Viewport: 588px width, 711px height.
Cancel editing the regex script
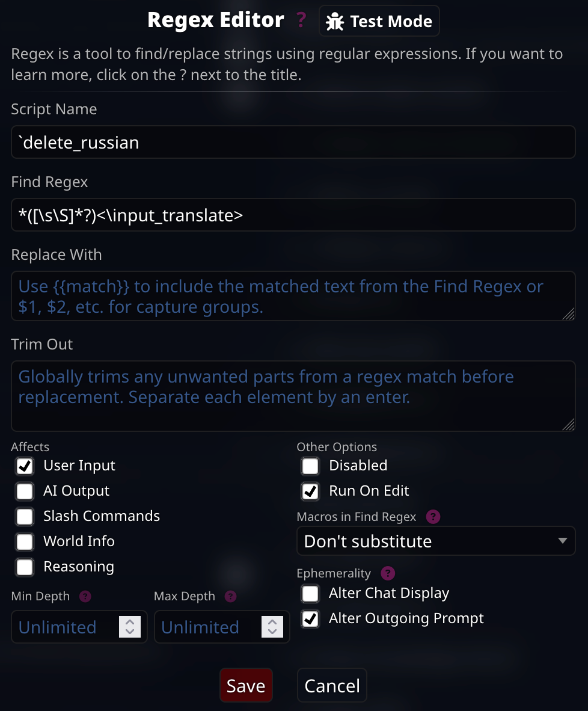click(332, 686)
